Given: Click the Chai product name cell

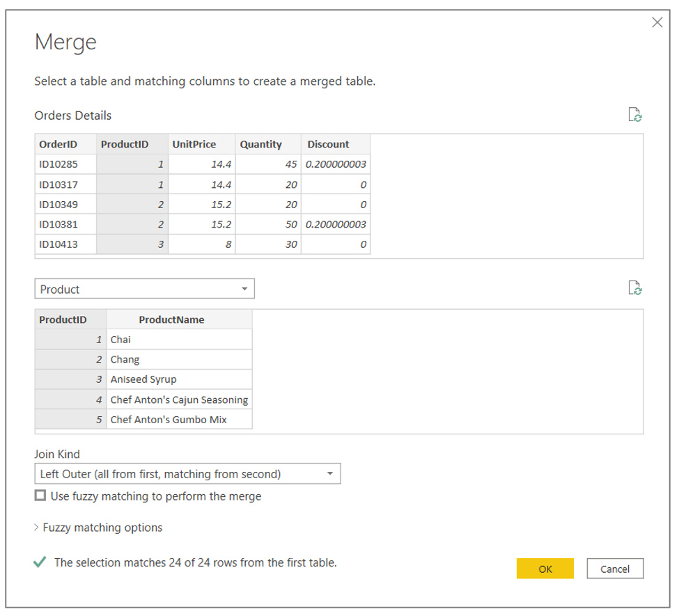Looking at the screenshot, I should click(178, 340).
